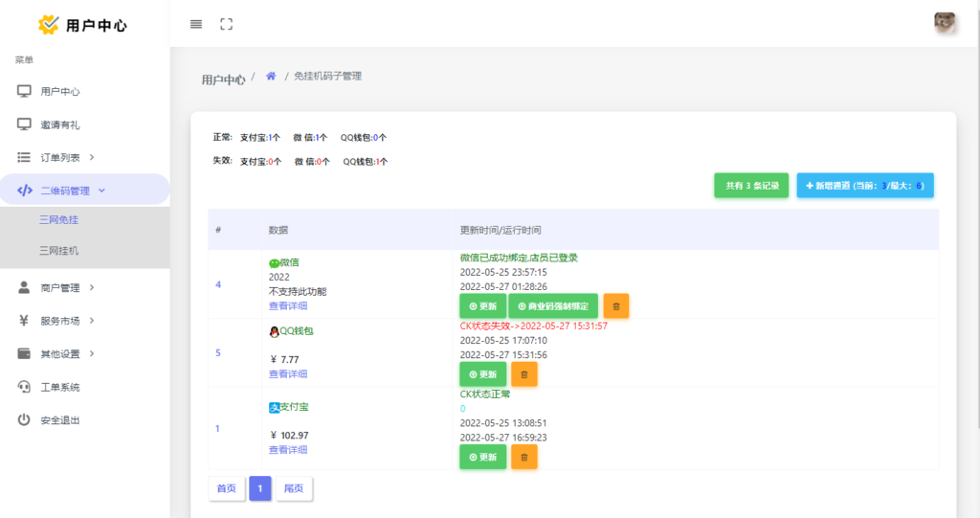The width and height of the screenshot is (980, 518).
Task: Click 查看详细 link in QQ钱包 row
Action: (x=287, y=374)
